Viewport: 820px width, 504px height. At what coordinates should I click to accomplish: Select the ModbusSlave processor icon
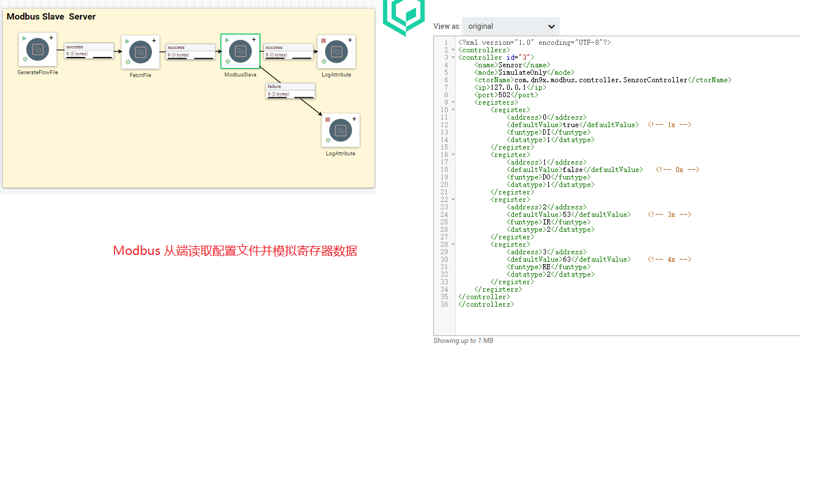click(x=240, y=51)
